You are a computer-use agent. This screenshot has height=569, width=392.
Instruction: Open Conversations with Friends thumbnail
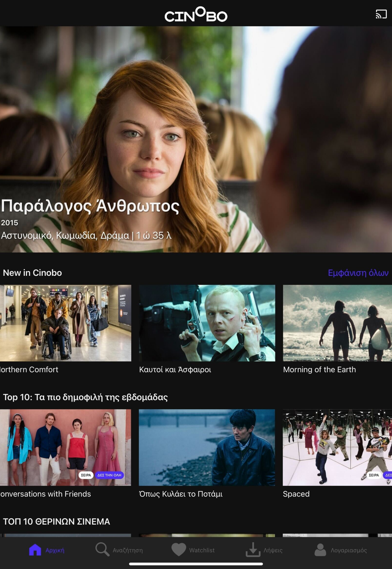tap(66, 447)
